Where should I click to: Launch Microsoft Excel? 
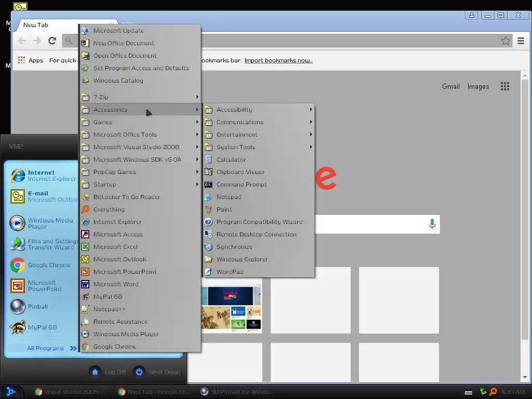(x=140, y=247)
